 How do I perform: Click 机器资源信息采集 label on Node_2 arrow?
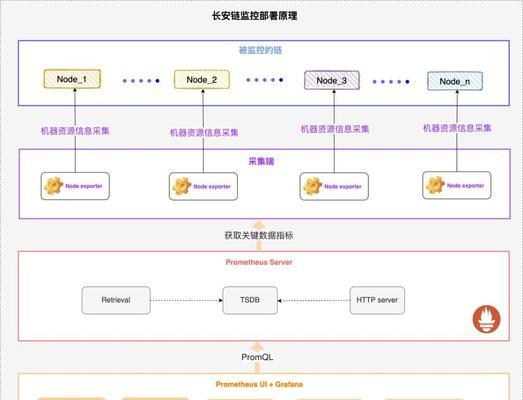point(204,133)
